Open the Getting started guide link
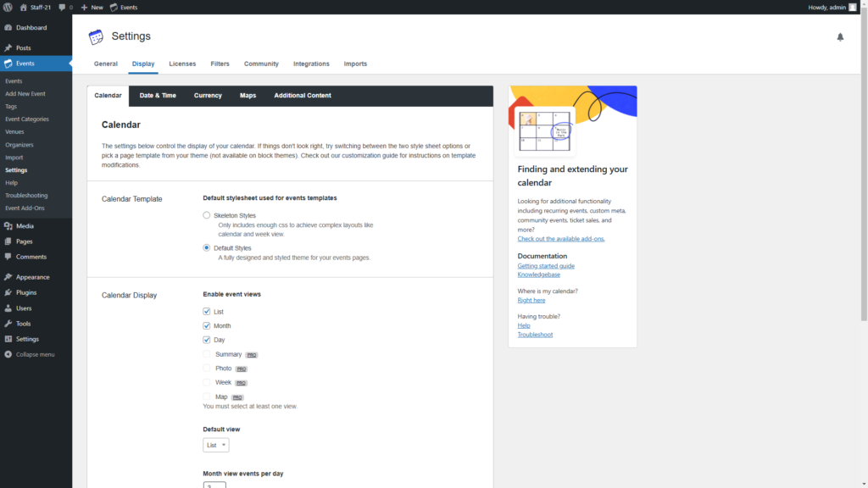 (546, 266)
